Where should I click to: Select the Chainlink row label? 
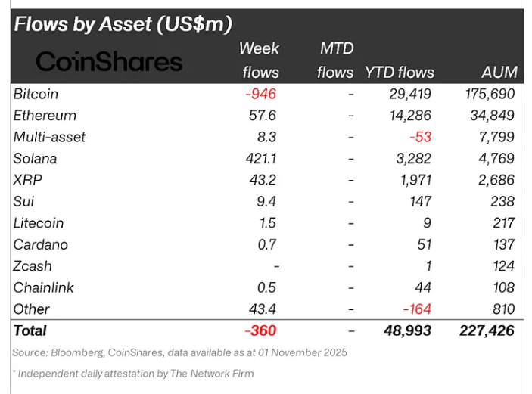pyautogui.click(x=43, y=287)
